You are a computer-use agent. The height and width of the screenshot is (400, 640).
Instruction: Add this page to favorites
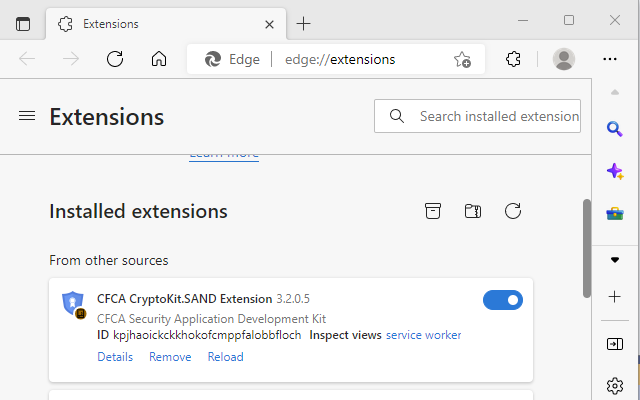click(x=462, y=59)
